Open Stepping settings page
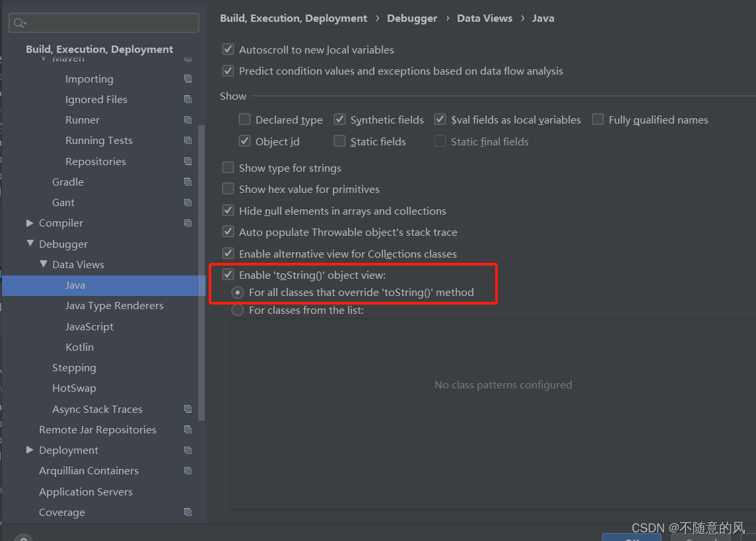The image size is (756, 541). [74, 368]
